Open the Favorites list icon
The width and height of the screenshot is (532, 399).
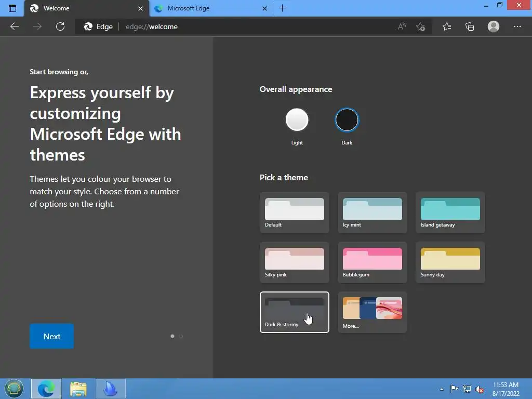point(447,26)
